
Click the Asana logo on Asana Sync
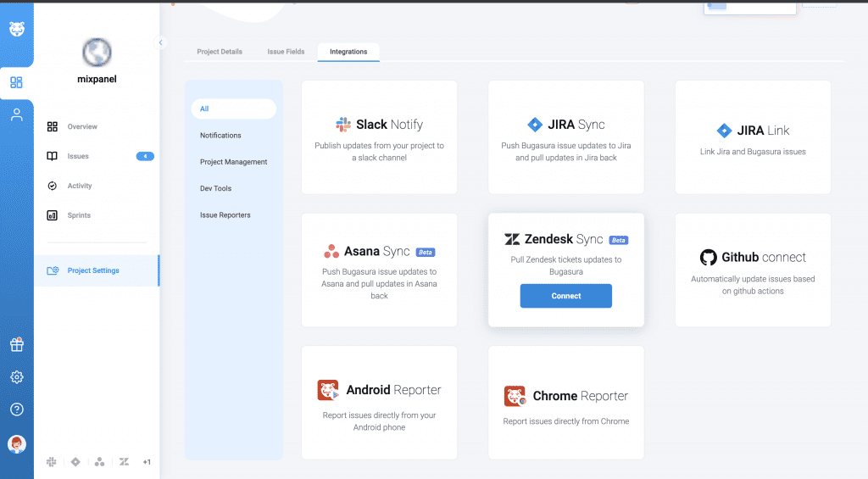[x=331, y=252]
